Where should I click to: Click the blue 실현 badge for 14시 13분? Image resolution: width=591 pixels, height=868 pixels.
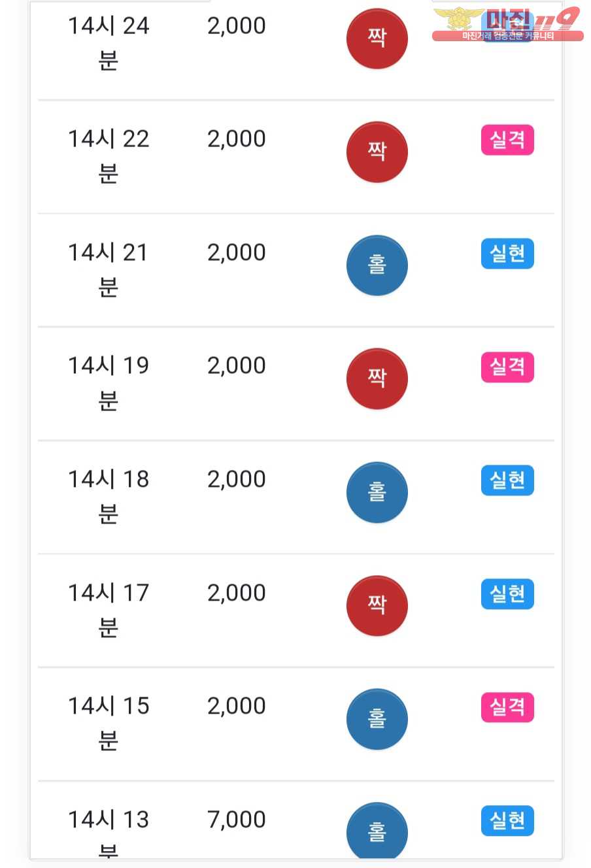point(507,821)
